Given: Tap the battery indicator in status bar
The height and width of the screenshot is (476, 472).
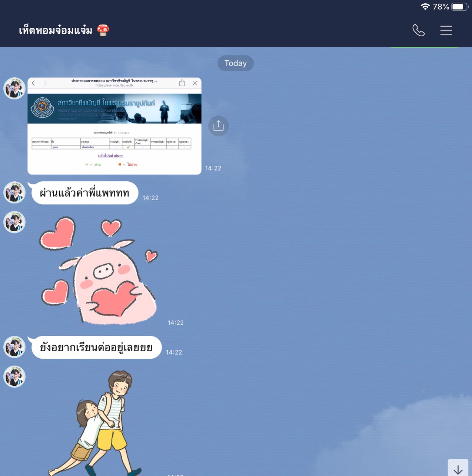Looking at the screenshot, I should click(459, 7).
